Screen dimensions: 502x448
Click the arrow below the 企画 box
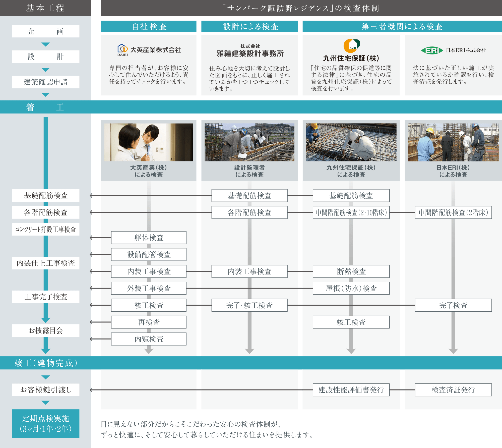click(46, 44)
